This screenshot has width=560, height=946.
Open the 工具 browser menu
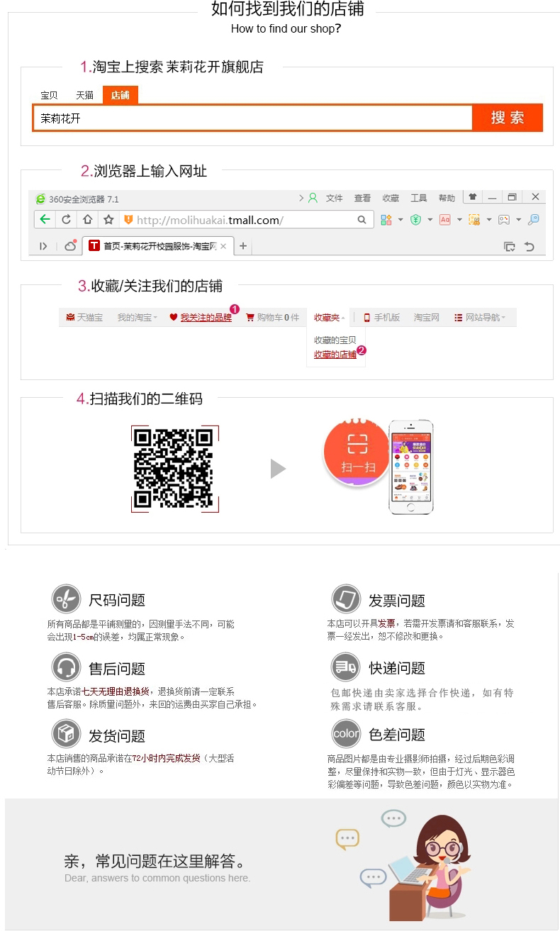[x=419, y=198]
